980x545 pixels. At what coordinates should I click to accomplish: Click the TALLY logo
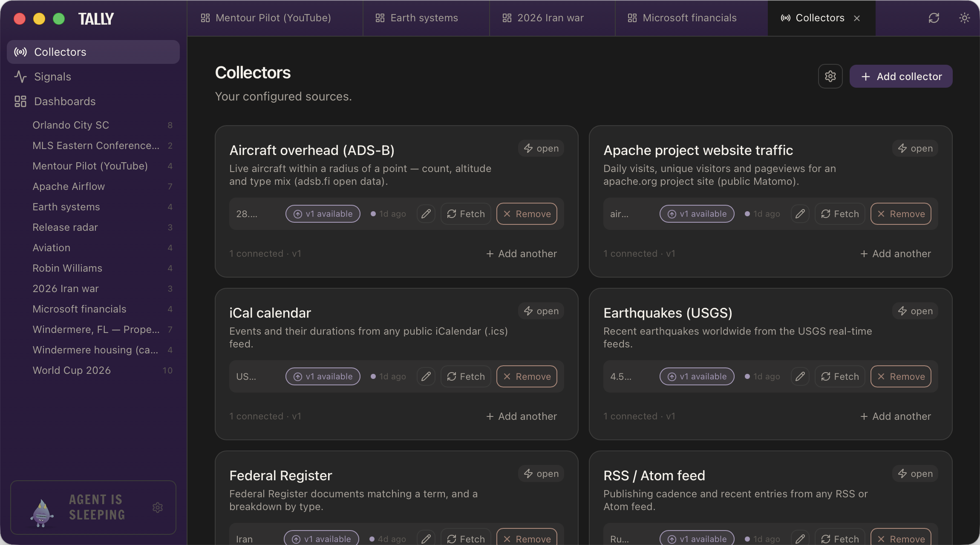click(96, 19)
